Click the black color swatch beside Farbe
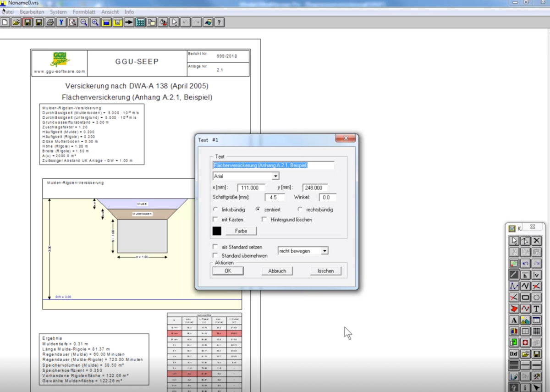The height and width of the screenshot is (392, 550). [217, 231]
